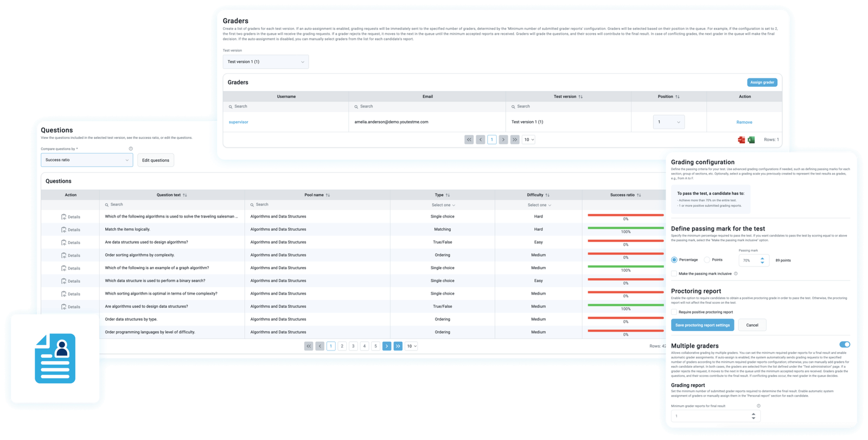The height and width of the screenshot is (440, 868).
Task: Click the Assign grader button
Action: click(x=762, y=82)
